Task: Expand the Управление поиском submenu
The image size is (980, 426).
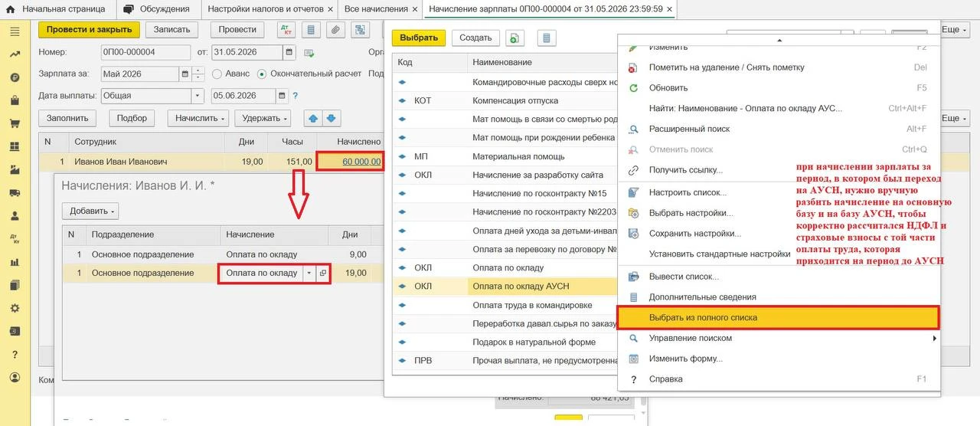Action: click(778, 338)
